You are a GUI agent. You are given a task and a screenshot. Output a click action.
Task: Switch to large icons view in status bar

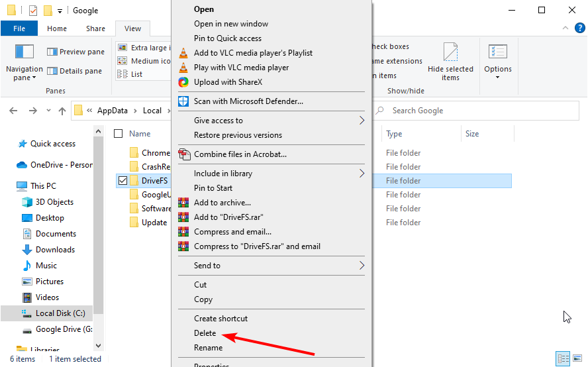577,358
